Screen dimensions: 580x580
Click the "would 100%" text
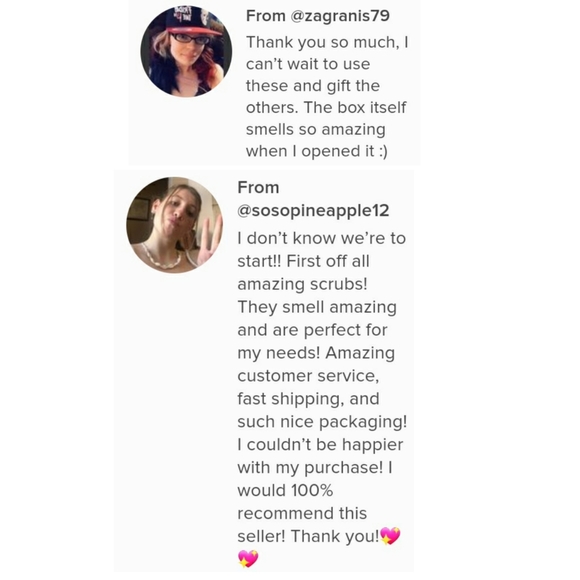coord(285,490)
